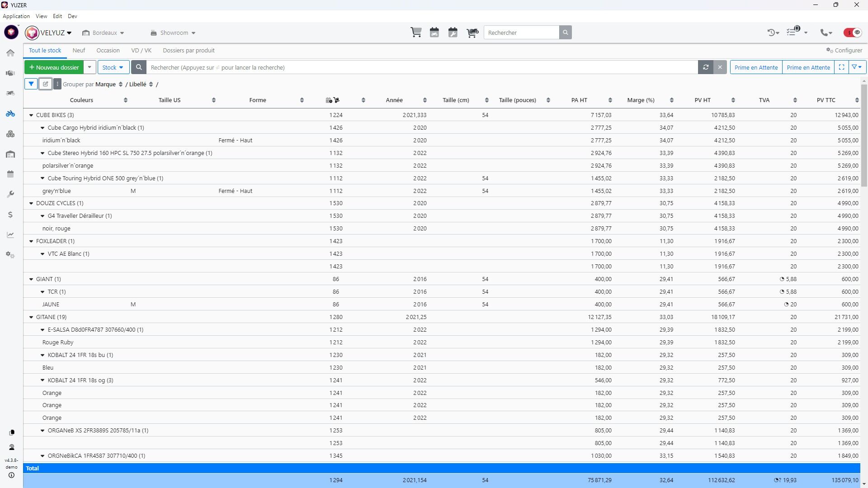Click the refresh button in search bar
This screenshot has height=488, width=868.
705,67
